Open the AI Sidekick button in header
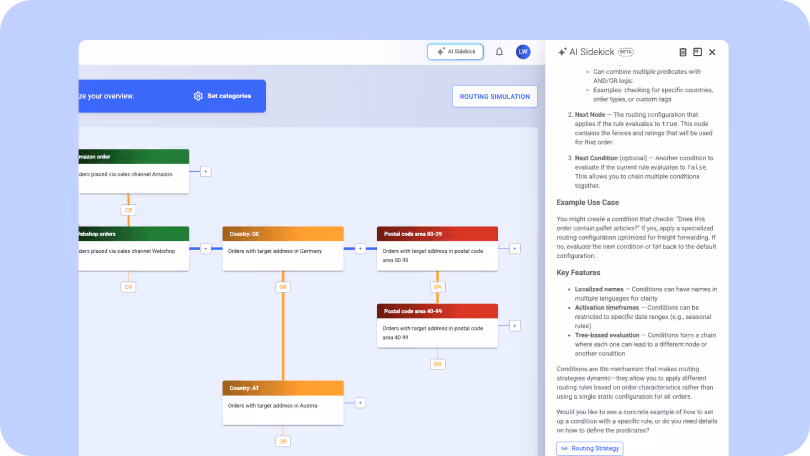810x456 pixels. 455,52
